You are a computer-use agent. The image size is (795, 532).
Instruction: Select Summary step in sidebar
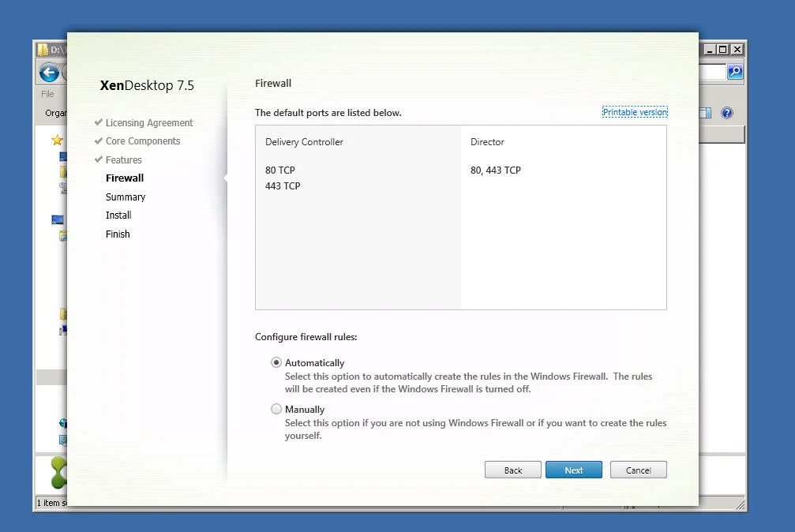pyautogui.click(x=126, y=197)
